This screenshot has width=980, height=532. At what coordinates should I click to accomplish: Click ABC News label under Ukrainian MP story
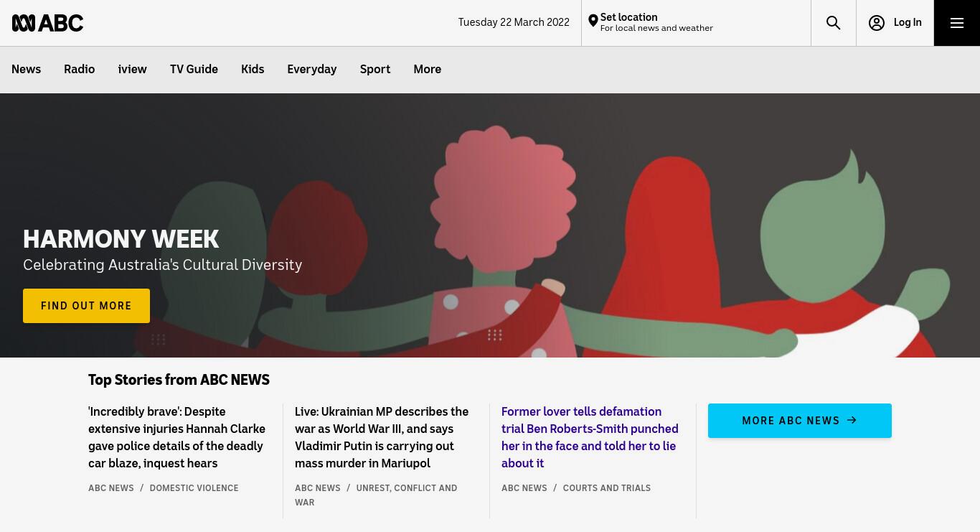[x=318, y=488]
